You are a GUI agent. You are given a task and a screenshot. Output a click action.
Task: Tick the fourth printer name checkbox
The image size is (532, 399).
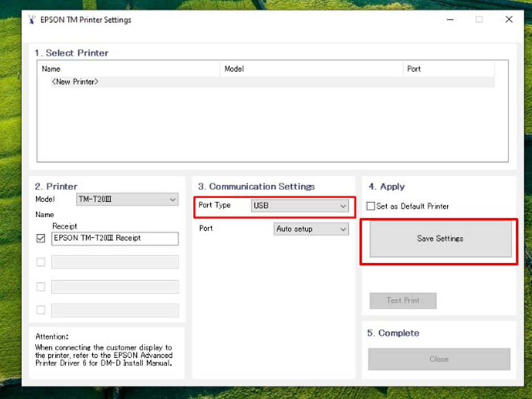tap(41, 310)
